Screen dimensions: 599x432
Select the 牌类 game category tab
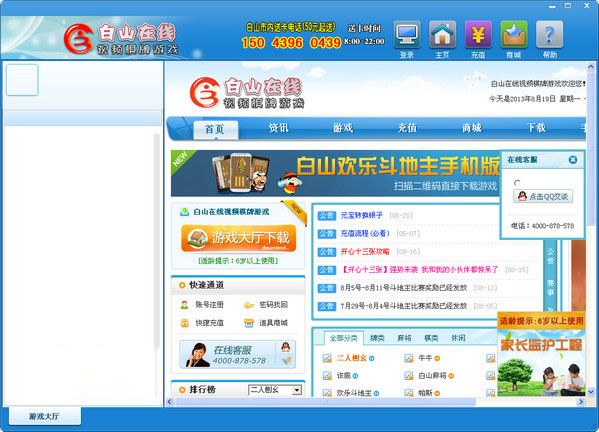point(377,338)
